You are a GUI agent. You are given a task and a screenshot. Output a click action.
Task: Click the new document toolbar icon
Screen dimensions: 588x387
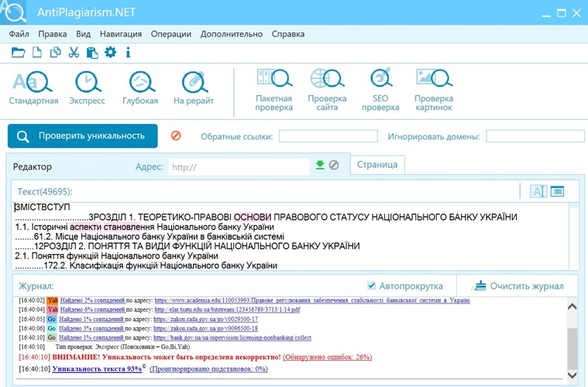[x=36, y=53]
